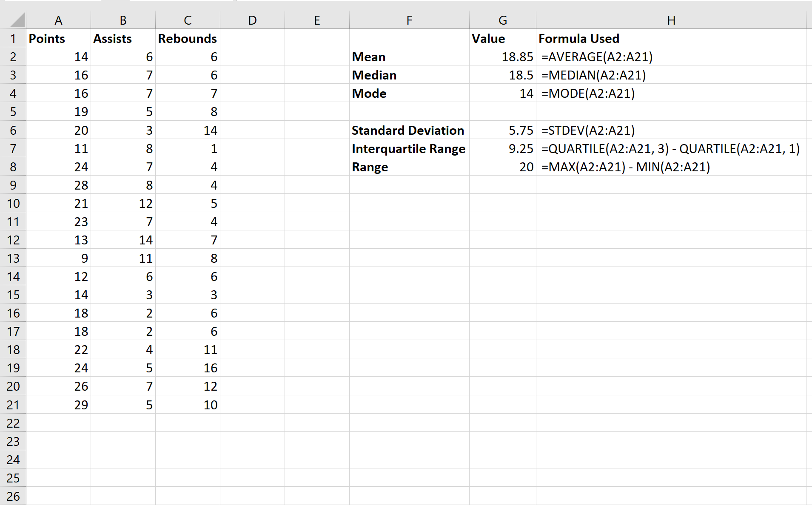This screenshot has width=812, height=505.
Task: Select column H header
Action: coord(672,20)
